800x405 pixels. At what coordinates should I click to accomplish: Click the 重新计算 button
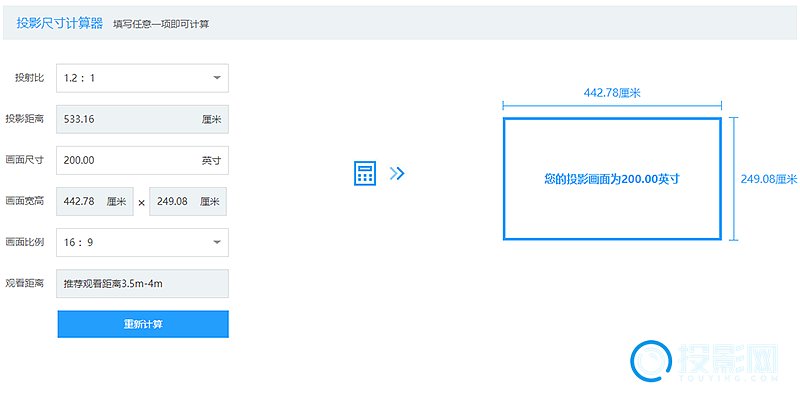(143, 324)
